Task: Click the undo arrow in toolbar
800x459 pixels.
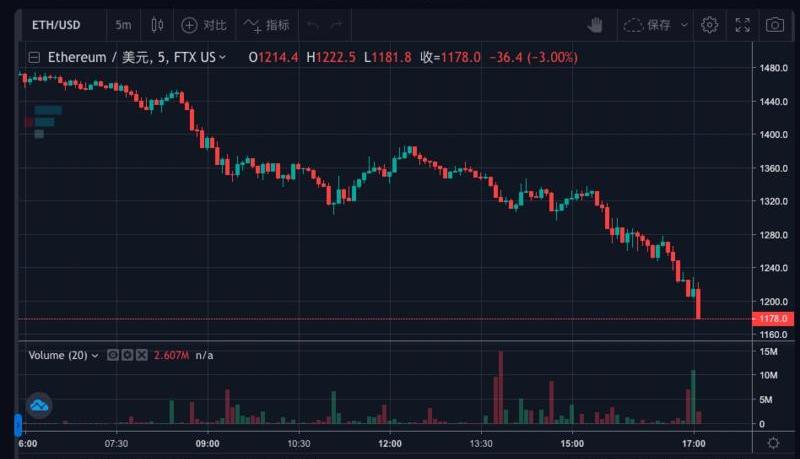Action: tap(312, 24)
